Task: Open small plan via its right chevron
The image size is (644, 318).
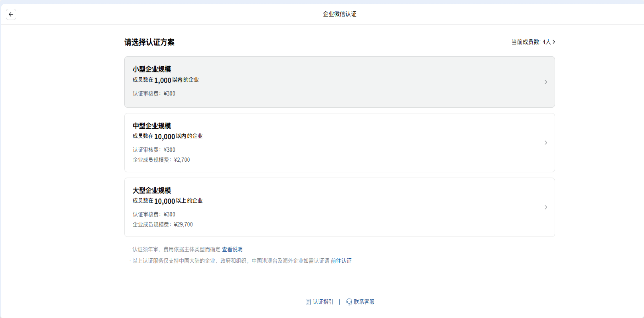Action: coord(546,82)
